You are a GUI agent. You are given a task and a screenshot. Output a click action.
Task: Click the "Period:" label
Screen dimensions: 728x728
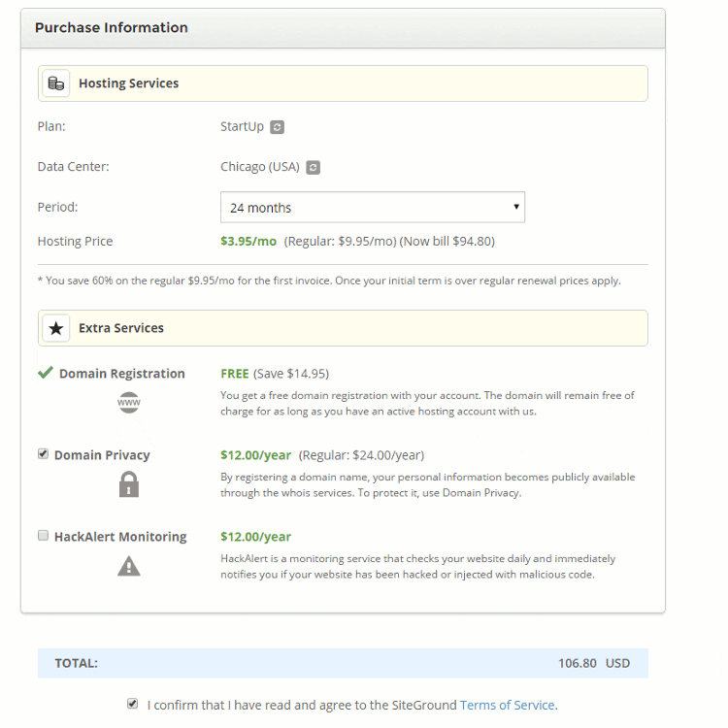(57, 207)
